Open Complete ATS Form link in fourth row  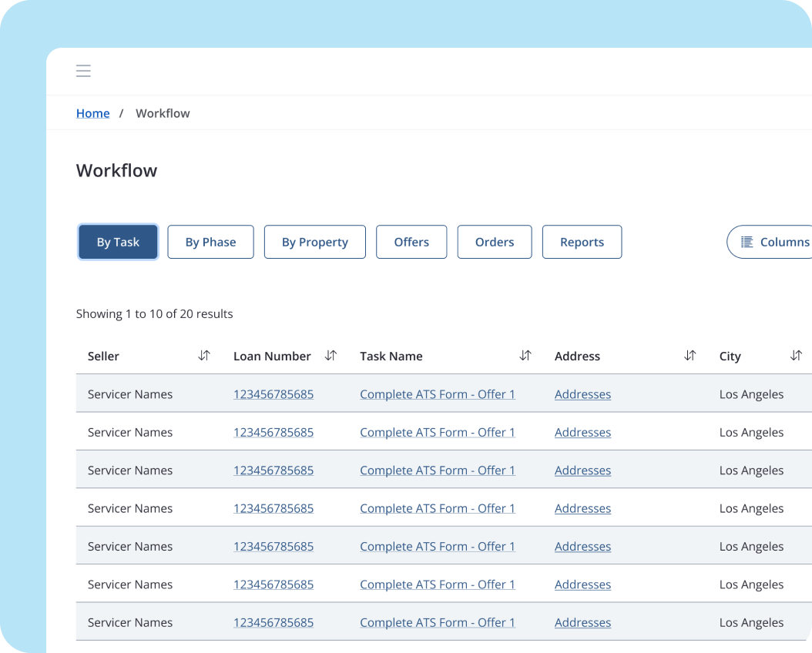coord(438,508)
